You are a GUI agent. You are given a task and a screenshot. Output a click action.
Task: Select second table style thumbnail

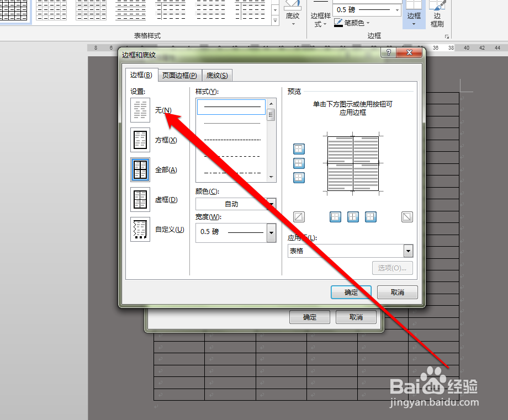(51, 10)
